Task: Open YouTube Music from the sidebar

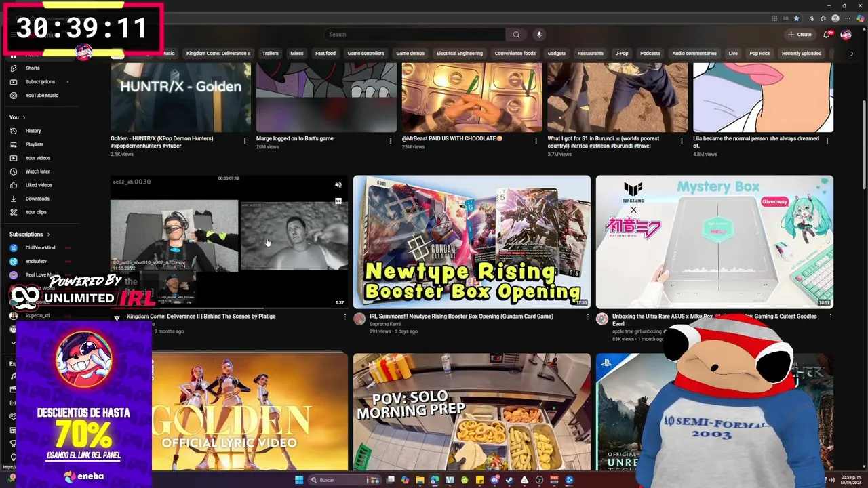Action: coord(41,95)
